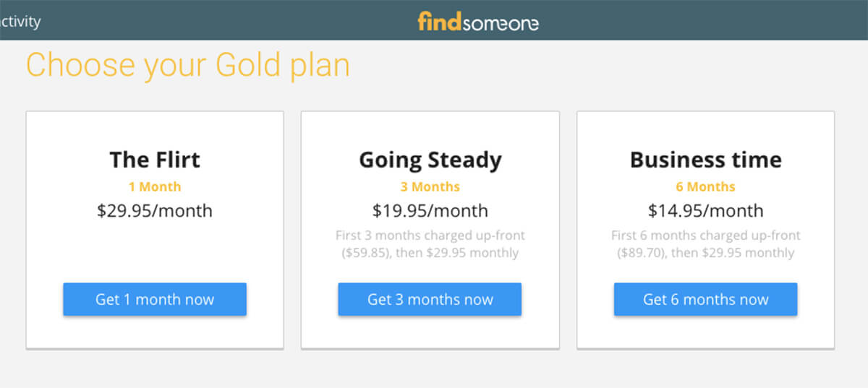This screenshot has height=388, width=868.
Task: Click the Get 1 month now button
Action: click(155, 299)
